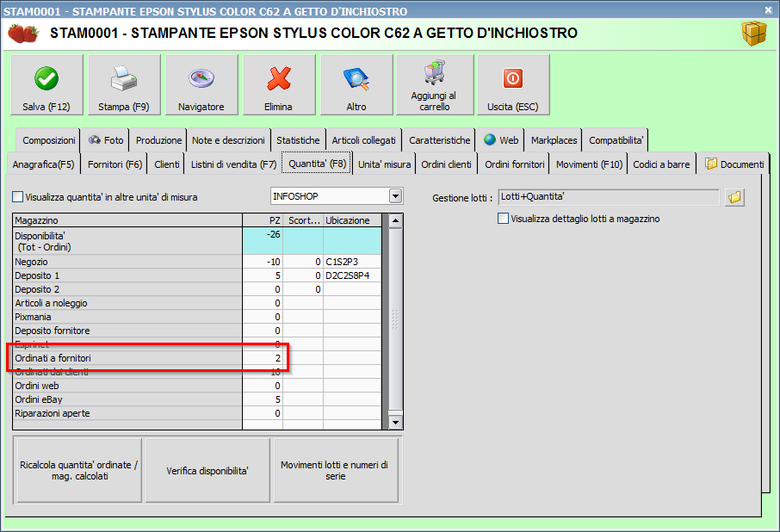Image resolution: width=780 pixels, height=532 pixels.
Task: Select the Deposito 1 row
Action: [x=197, y=275]
